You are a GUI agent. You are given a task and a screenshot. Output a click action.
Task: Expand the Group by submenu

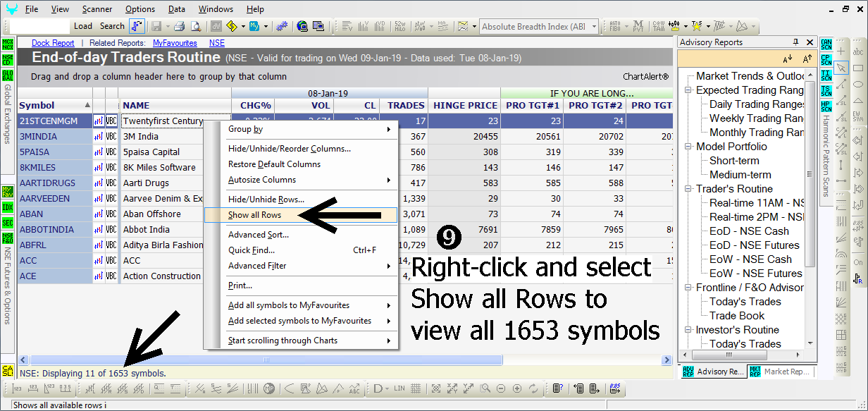pos(301,129)
